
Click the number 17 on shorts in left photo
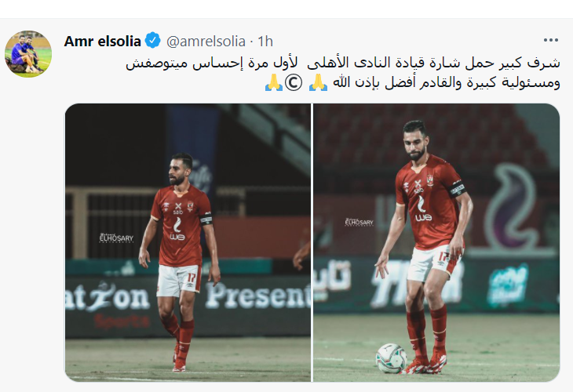pos(192,278)
